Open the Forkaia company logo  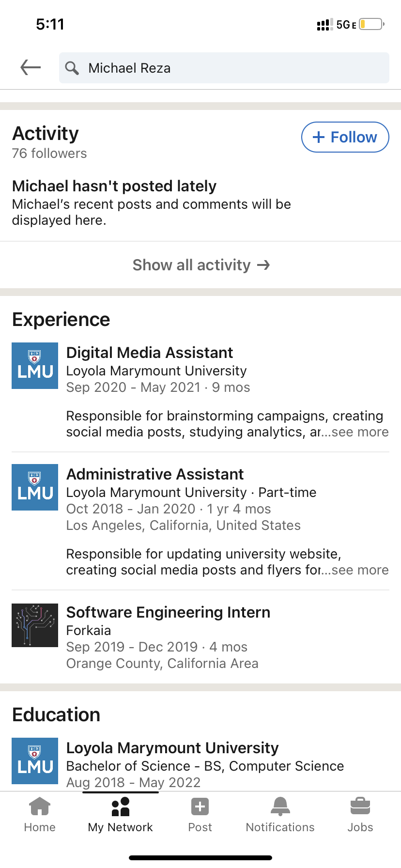click(x=35, y=625)
